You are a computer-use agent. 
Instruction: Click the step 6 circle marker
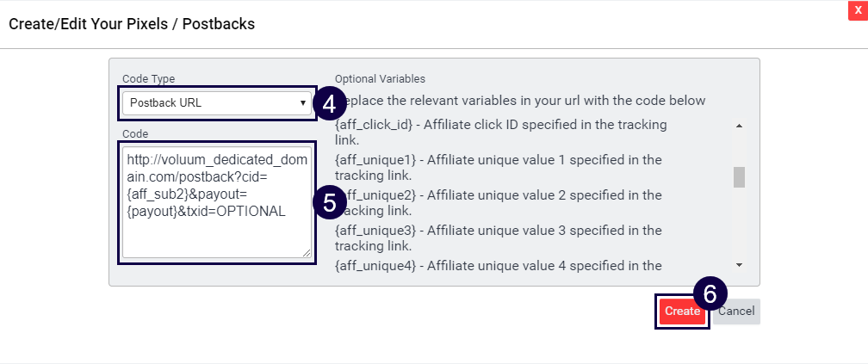710,293
